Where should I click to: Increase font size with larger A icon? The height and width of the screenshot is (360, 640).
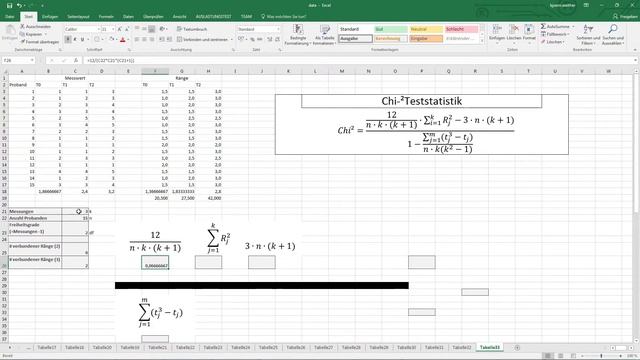pyautogui.click(x=120, y=29)
